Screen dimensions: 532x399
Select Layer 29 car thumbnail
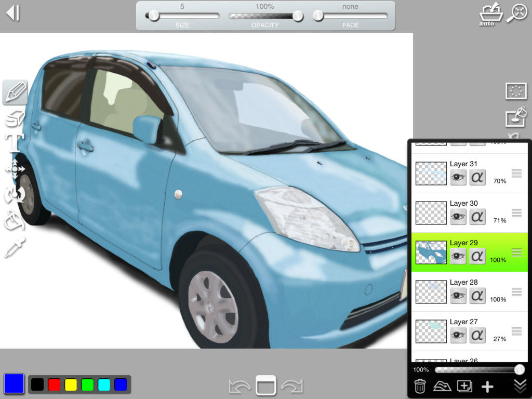[431, 252]
